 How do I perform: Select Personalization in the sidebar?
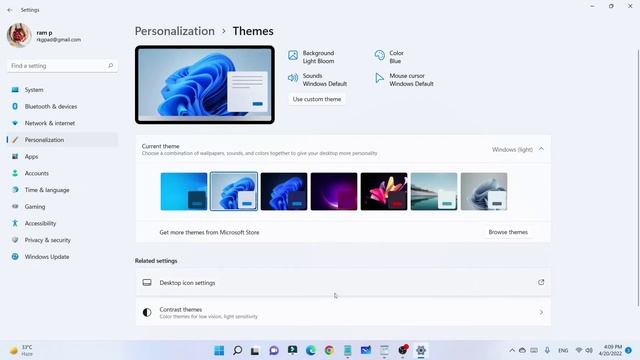(62, 140)
